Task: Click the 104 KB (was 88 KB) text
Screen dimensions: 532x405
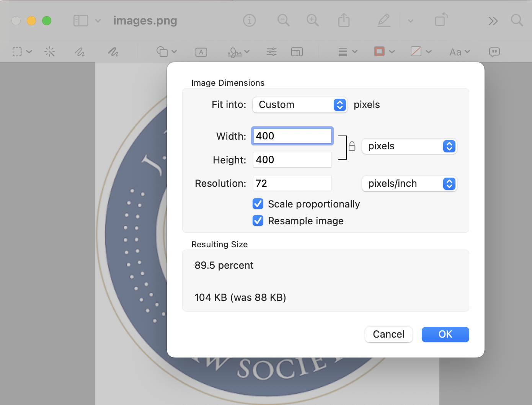Action: click(x=240, y=297)
